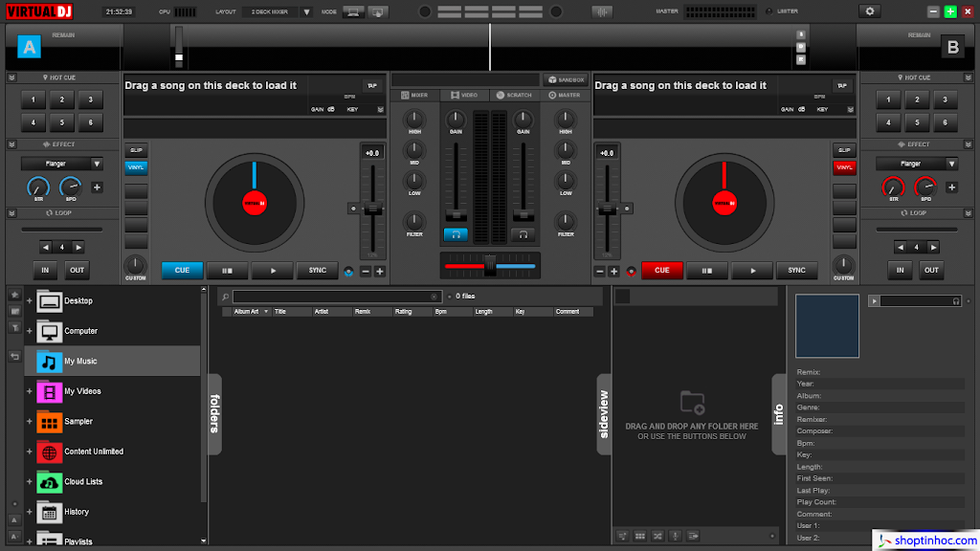Click the favorites star icon in browser sidebar
The width and height of the screenshot is (980, 551).
pyautogui.click(x=14, y=295)
